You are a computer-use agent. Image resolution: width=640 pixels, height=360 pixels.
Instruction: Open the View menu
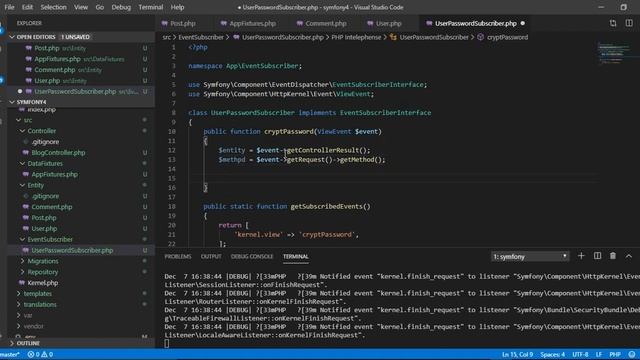click(x=81, y=7)
